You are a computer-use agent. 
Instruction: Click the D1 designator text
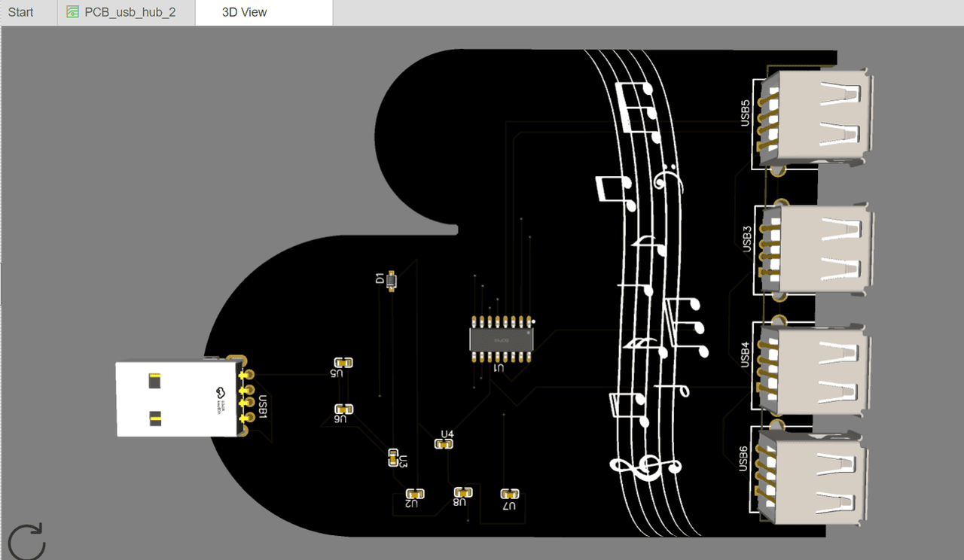tap(380, 278)
